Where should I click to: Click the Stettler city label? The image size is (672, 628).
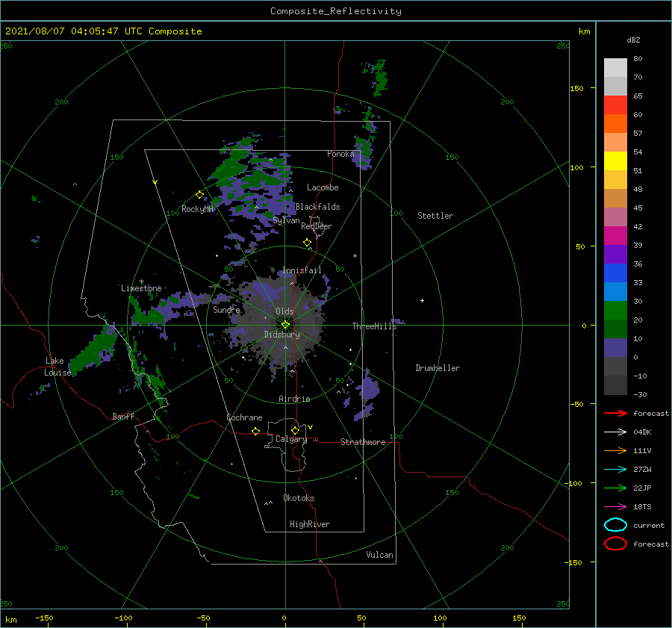pyautogui.click(x=435, y=216)
